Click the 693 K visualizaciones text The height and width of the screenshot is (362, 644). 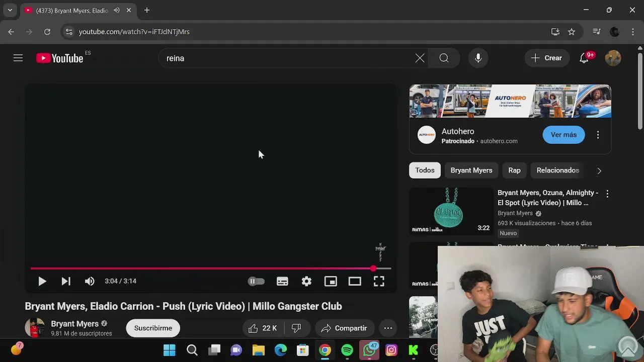point(526,223)
